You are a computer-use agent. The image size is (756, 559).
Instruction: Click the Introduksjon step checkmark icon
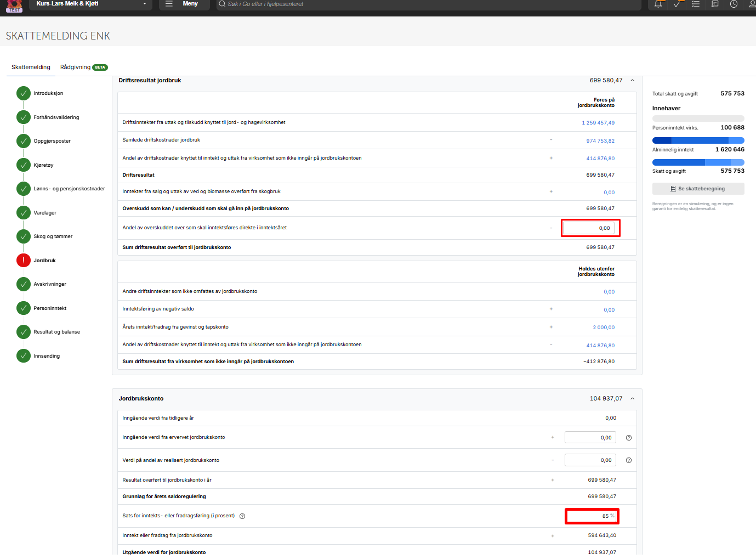[24, 93]
